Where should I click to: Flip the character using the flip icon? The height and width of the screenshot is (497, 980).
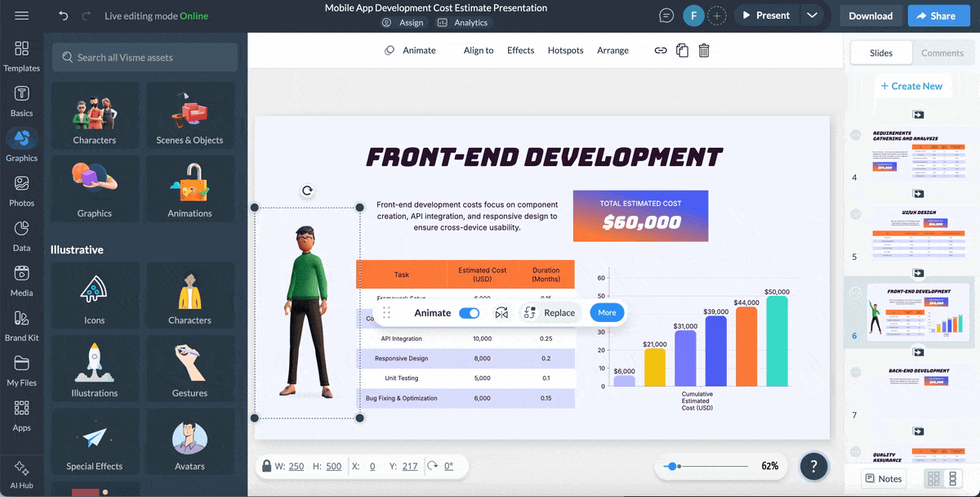point(501,312)
